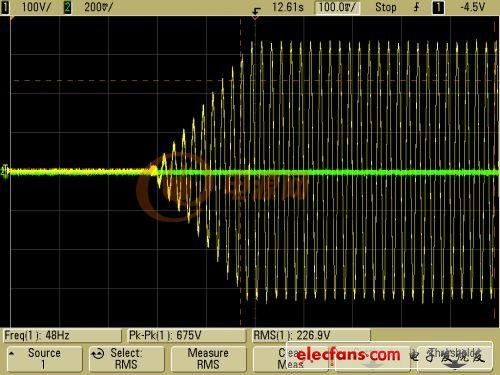Select the 200 channel 2 scale readout
This screenshot has height=375, width=500.
point(99,7)
